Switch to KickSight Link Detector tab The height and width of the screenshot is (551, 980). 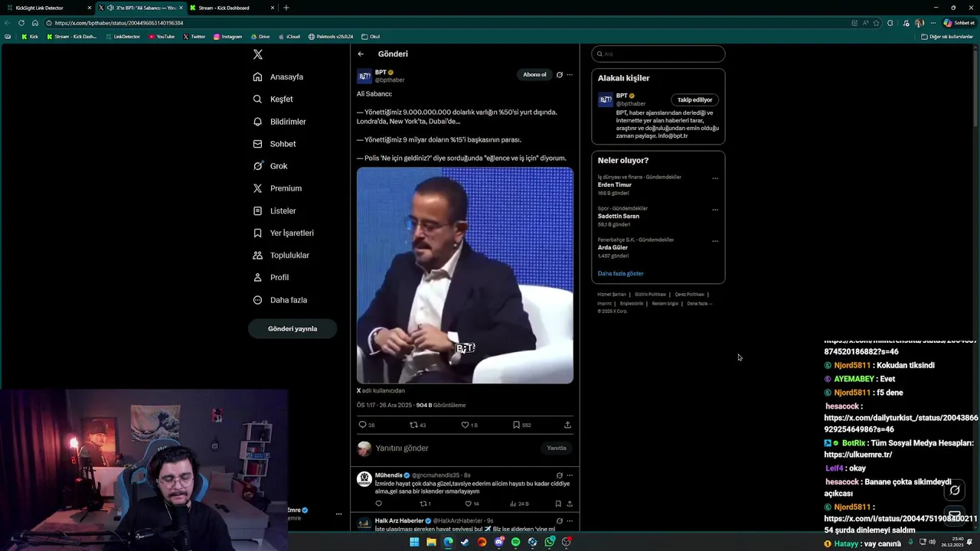click(47, 8)
